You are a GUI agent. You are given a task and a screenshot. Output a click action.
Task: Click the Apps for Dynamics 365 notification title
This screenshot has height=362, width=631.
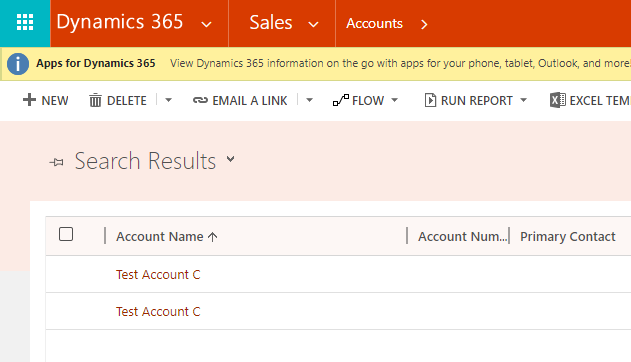coord(96,63)
